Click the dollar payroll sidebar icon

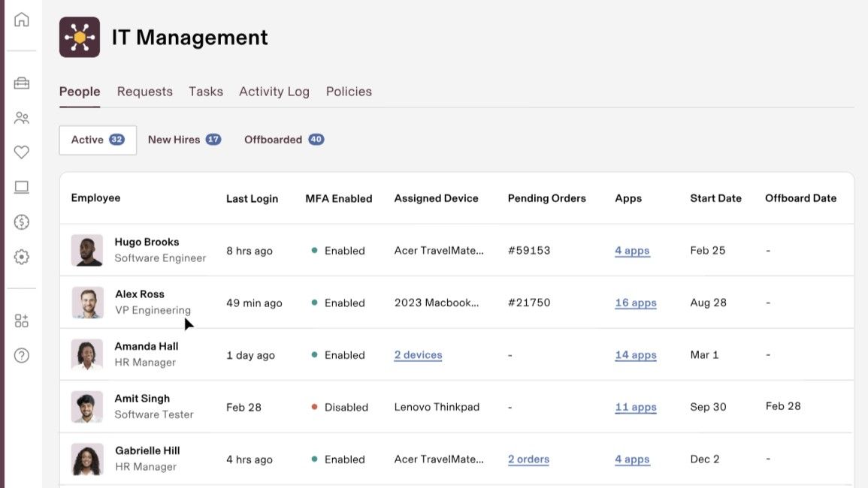coord(22,222)
